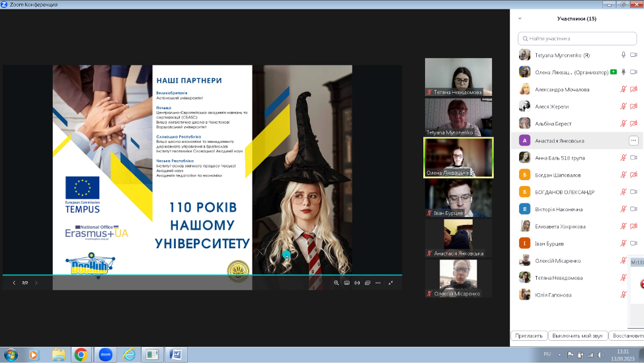644x364 pixels.
Task: Go to the previous slide with the left arrow
Action: (14, 283)
